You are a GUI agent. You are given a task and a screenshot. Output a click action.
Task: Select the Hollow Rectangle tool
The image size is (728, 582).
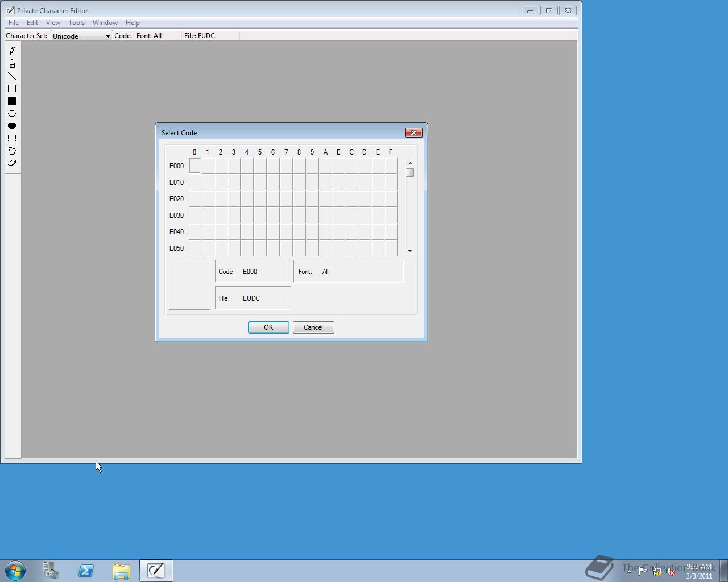pyautogui.click(x=12, y=89)
